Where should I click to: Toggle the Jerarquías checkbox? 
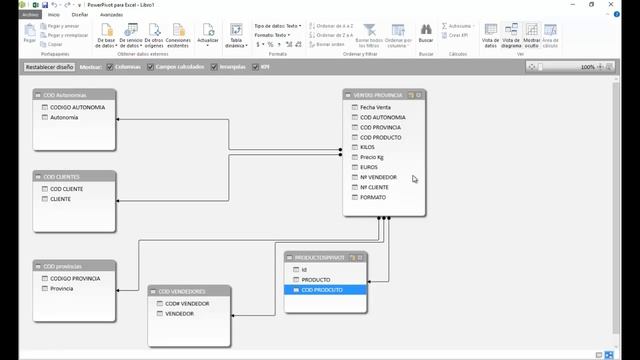coord(214,67)
